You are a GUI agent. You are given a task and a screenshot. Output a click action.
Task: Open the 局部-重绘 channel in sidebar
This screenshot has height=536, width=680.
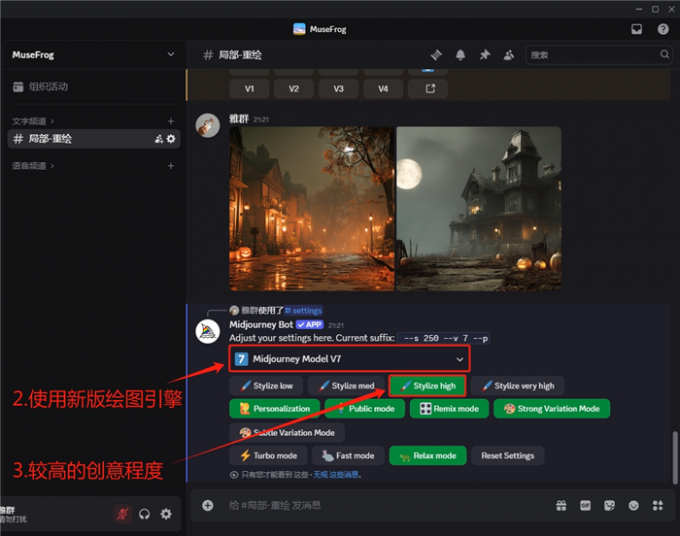point(94,139)
